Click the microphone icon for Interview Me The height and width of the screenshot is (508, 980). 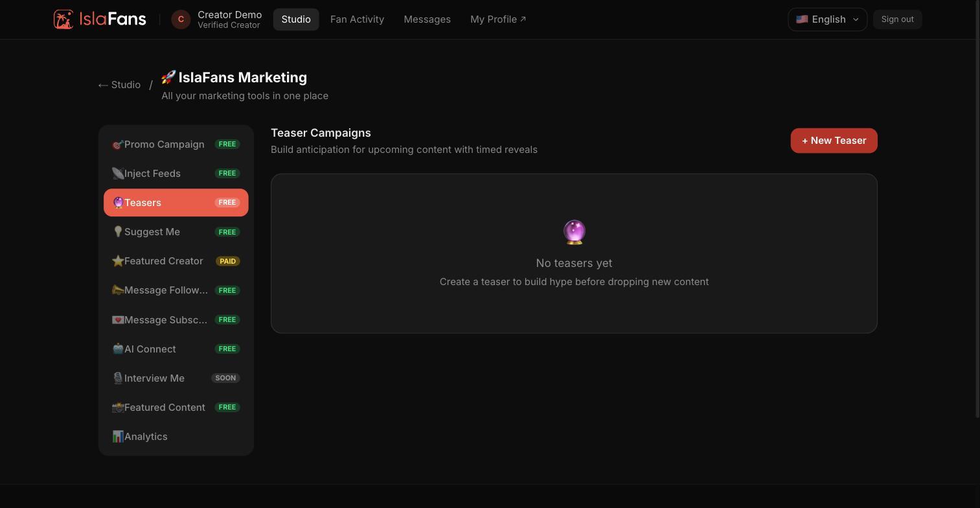[x=118, y=378]
